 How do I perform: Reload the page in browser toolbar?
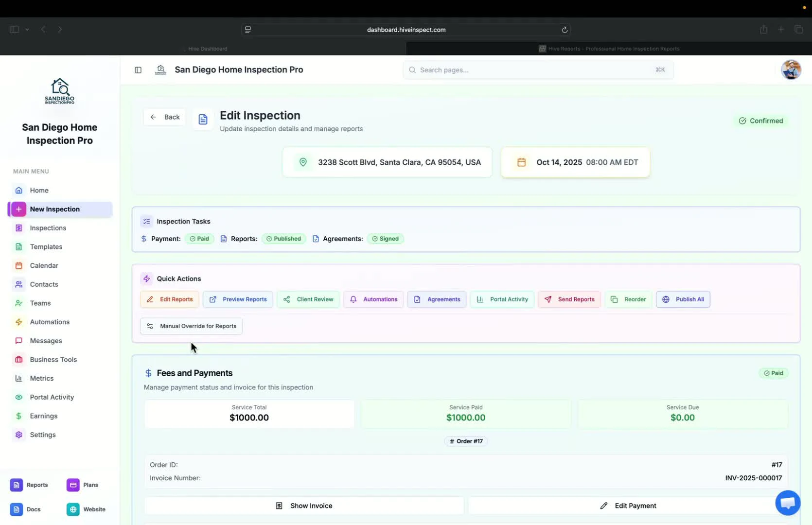coord(565,30)
